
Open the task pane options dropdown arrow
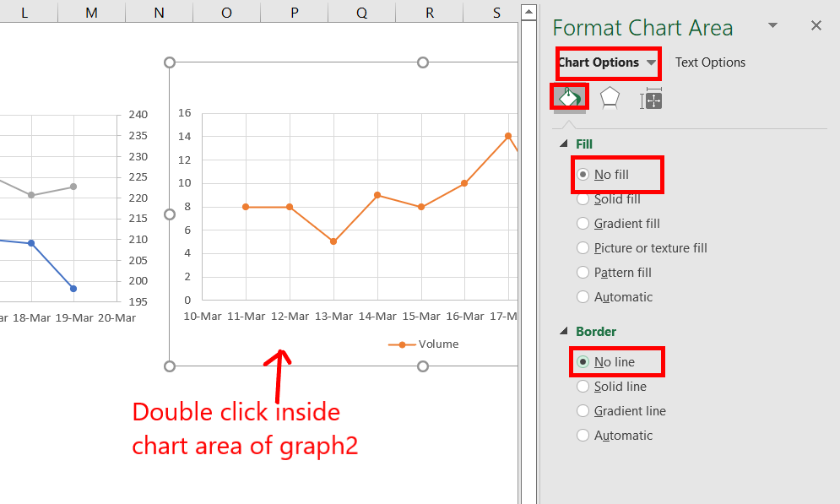772,25
